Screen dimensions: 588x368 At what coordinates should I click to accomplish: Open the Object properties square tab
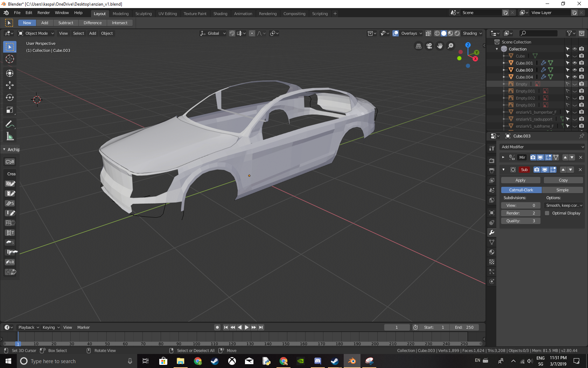pos(492,213)
